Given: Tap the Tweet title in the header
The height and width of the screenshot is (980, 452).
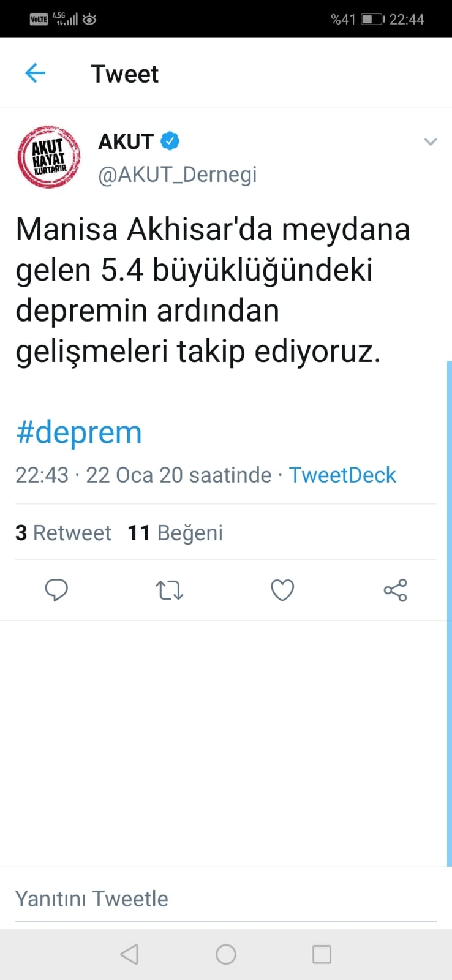Looking at the screenshot, I should [125, 73].
